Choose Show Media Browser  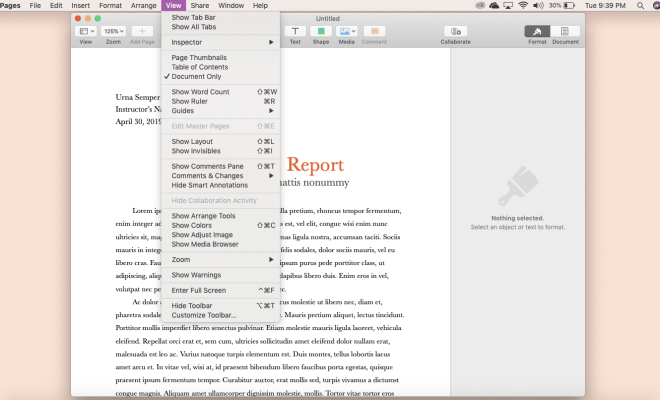pos(221,244)
